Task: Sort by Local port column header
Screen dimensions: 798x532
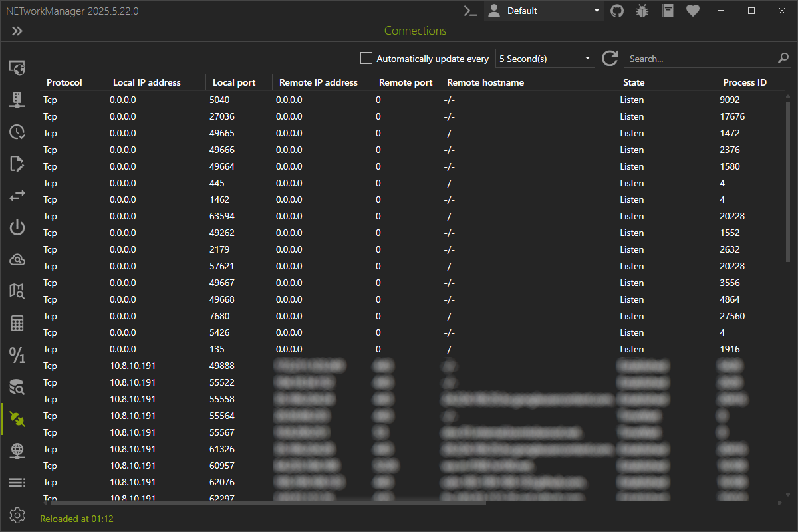Action: [x=233, y=82]
